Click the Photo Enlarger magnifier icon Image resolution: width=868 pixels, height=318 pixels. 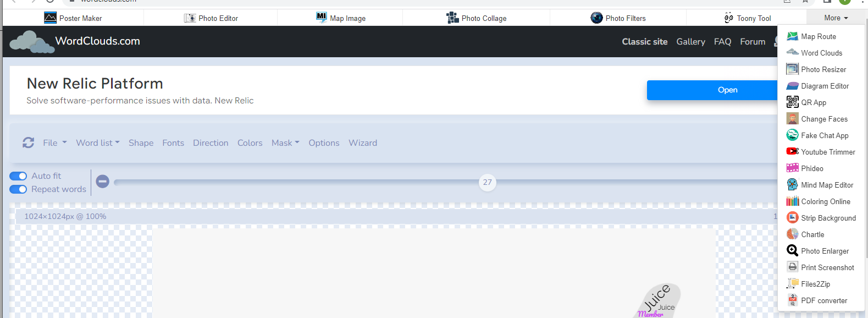click(x=792, y=250)
